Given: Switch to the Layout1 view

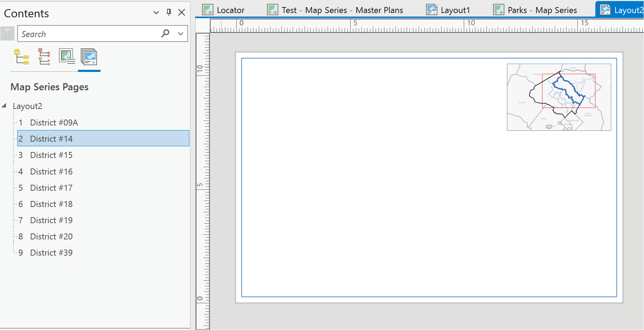Looking at the screenshot, I should (x=455, y=10).
